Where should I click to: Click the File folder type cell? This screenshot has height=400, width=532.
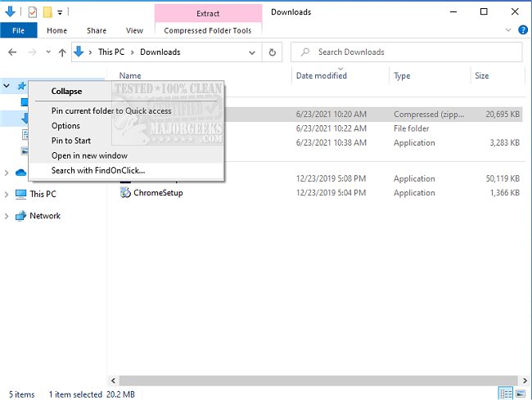(x=411, y=128)
